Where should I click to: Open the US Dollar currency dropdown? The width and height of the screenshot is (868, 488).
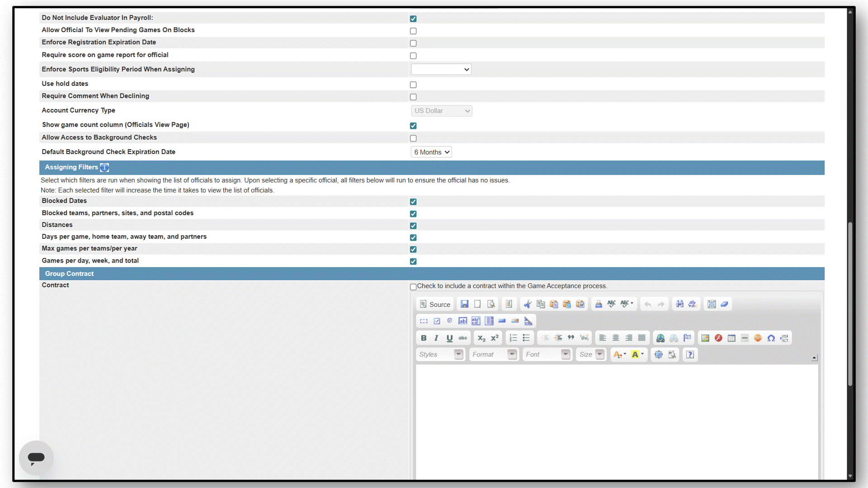pyautogui.click(x=442, y=111)
